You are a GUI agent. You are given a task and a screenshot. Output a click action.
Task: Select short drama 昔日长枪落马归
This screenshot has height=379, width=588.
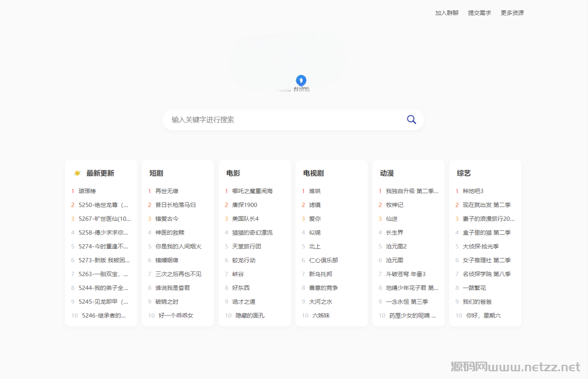coord(175,205)
